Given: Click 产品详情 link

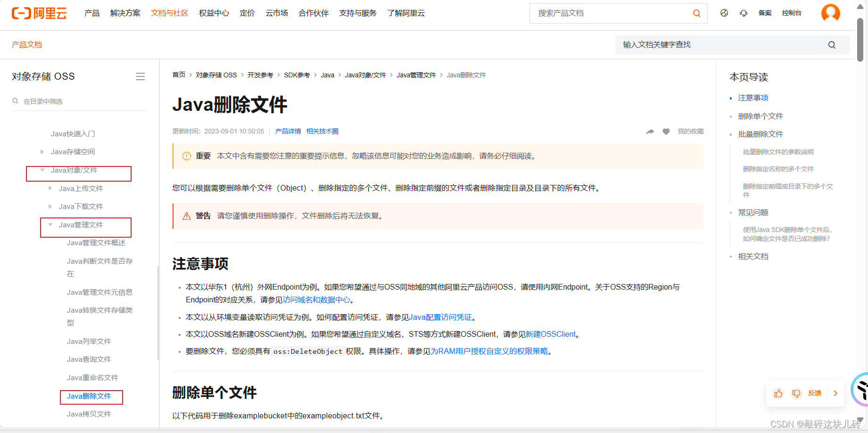Looking at the screenshot, I should click(x=288, y=132).
